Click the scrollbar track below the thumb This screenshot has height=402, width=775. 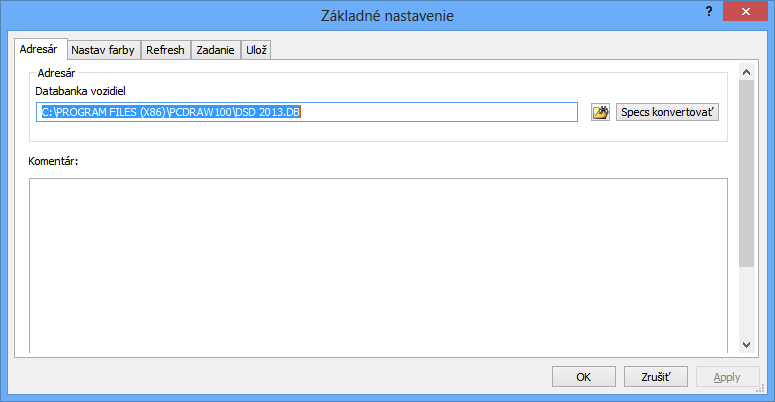[746, 302]
